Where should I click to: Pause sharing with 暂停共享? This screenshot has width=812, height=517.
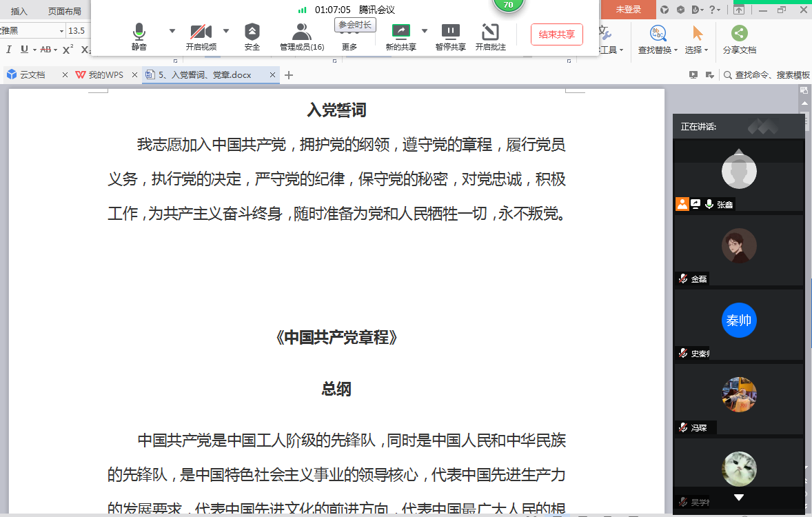tap(450, 36)
